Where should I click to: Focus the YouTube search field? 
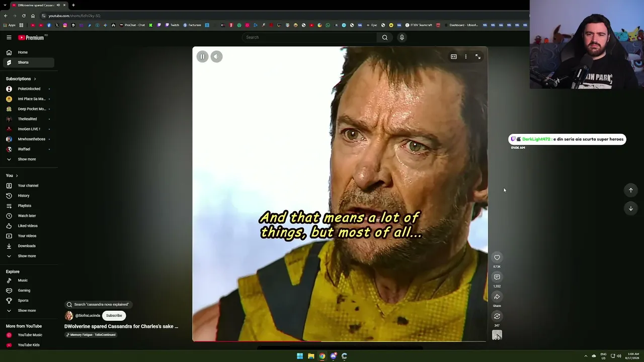pyautogui.click(x=309, y=37)
